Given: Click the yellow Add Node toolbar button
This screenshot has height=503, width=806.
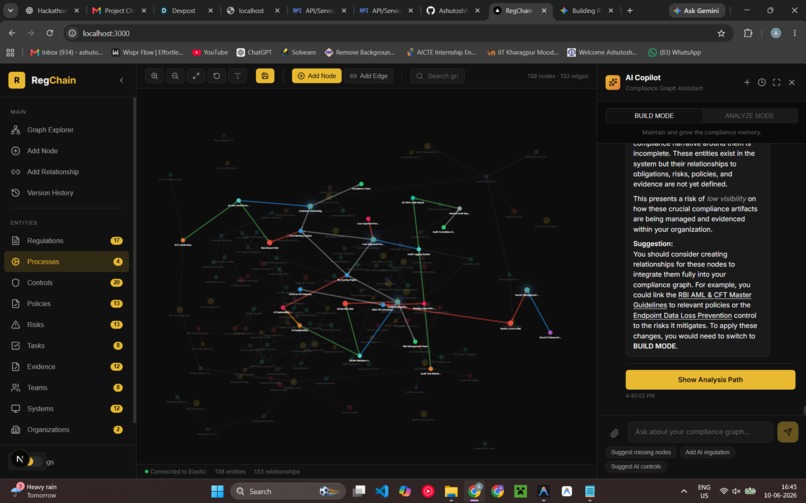Looking at the screenshot, I should point(317,76).
